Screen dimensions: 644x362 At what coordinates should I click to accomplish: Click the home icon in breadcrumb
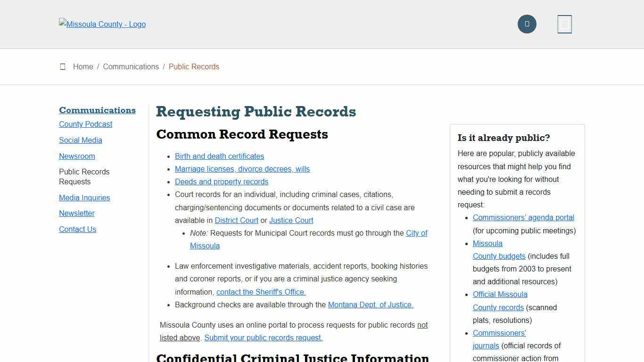click(63, 66)
